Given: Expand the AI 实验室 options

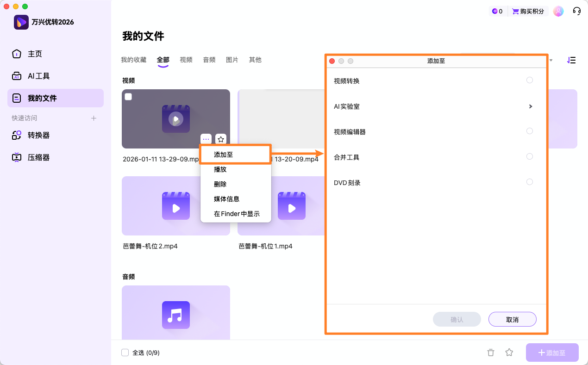Looking at the screenshot, I should 531,106.
